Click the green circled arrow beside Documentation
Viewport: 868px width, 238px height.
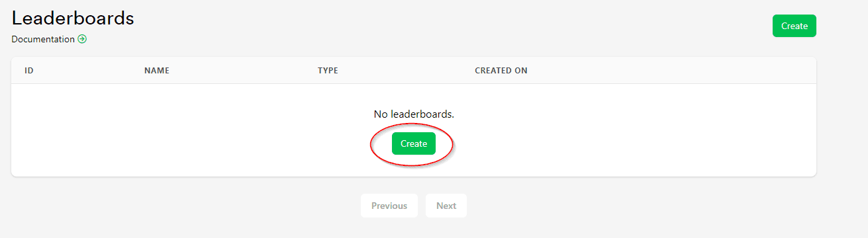point(82,39)
